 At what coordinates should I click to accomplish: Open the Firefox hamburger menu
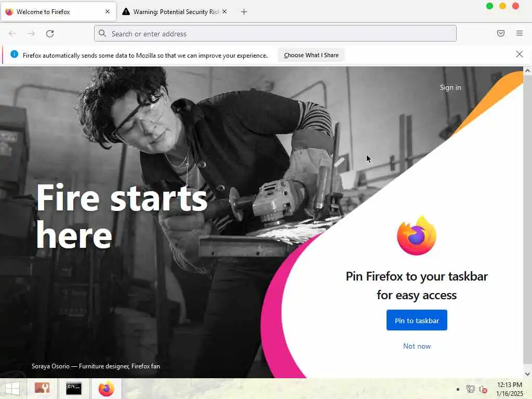pyautogui.click(x=519, y=33)
